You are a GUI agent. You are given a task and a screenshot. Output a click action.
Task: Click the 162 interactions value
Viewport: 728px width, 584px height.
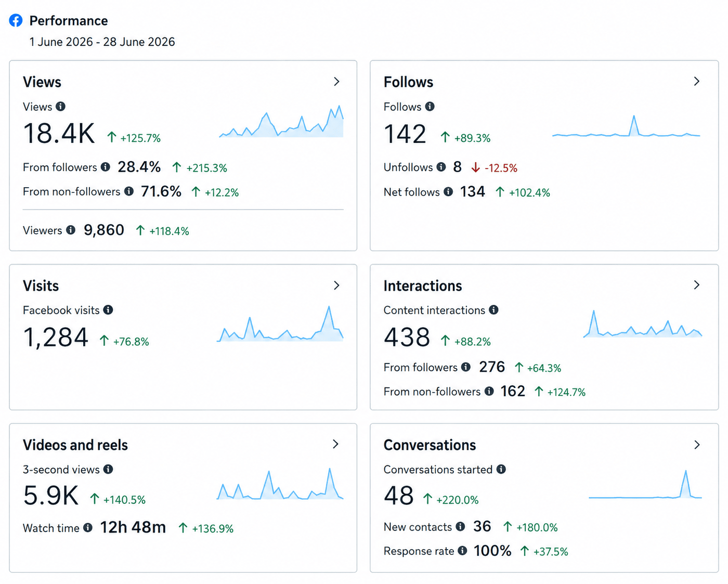[x=513, y=391]
